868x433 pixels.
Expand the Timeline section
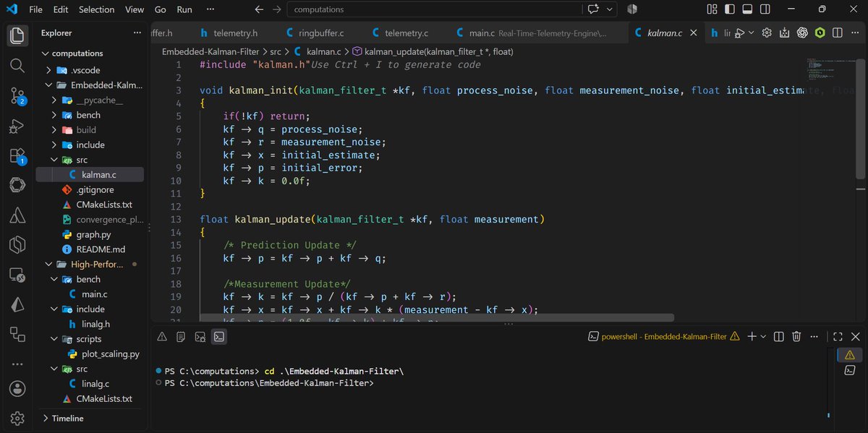click(x=68, y=418)
